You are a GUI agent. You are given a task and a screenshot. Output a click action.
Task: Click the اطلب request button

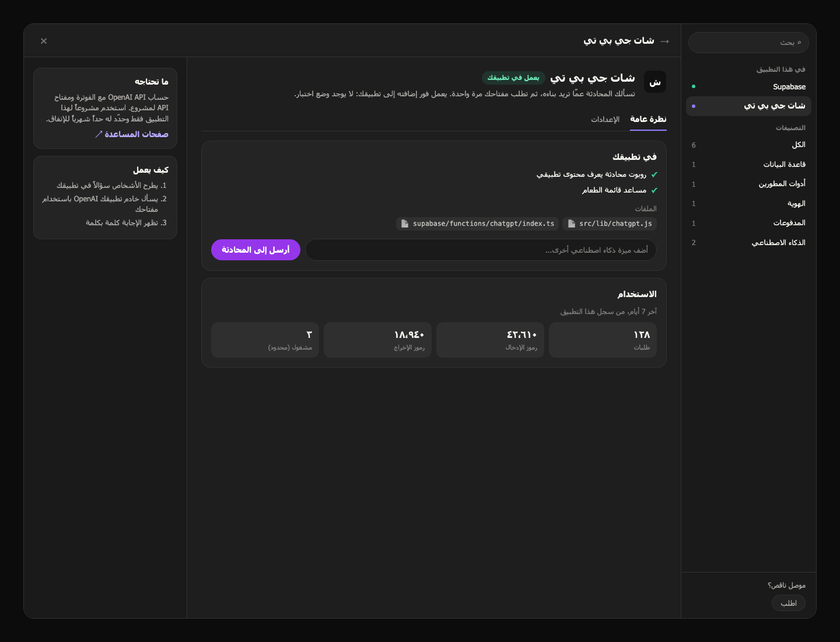(x=789, y=603)
